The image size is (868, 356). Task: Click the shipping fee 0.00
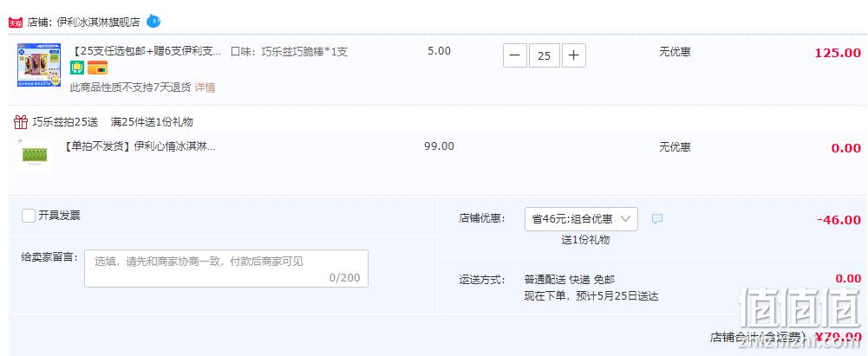[848, 279]
